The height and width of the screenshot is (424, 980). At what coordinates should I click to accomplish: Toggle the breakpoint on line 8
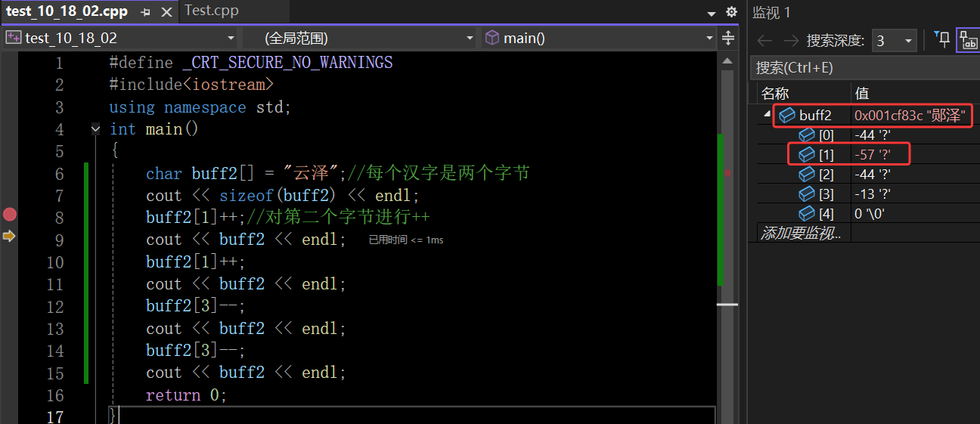pyautogui.click(x=10, y=215)
